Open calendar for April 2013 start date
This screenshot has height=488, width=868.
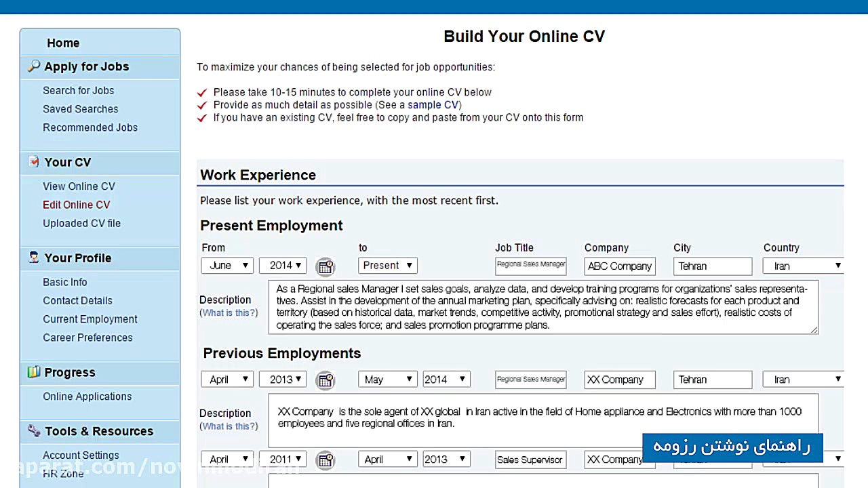325,380
